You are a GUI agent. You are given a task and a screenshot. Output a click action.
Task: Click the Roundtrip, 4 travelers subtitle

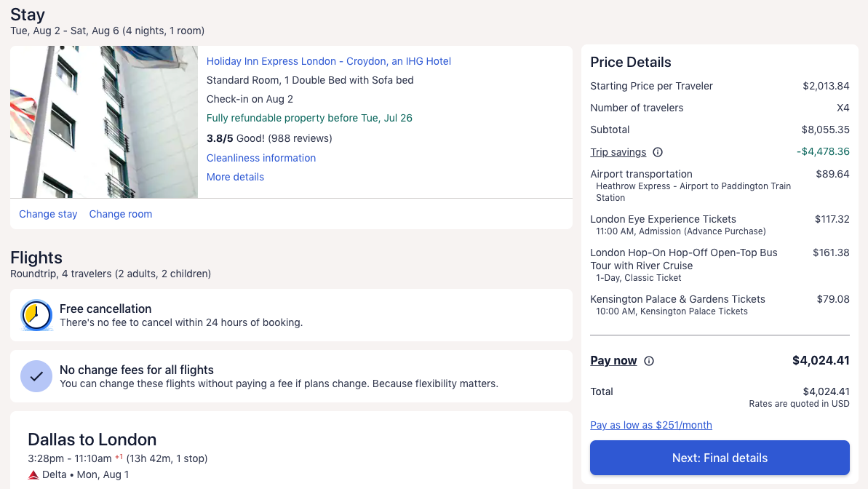pyautogui.click(x=111, y=274)
